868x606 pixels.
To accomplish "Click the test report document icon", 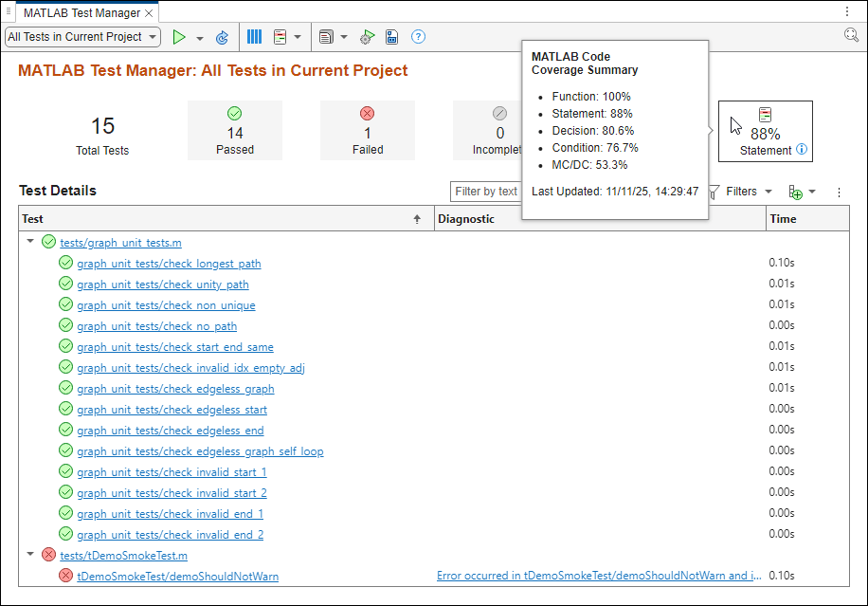I will (326, 37).
